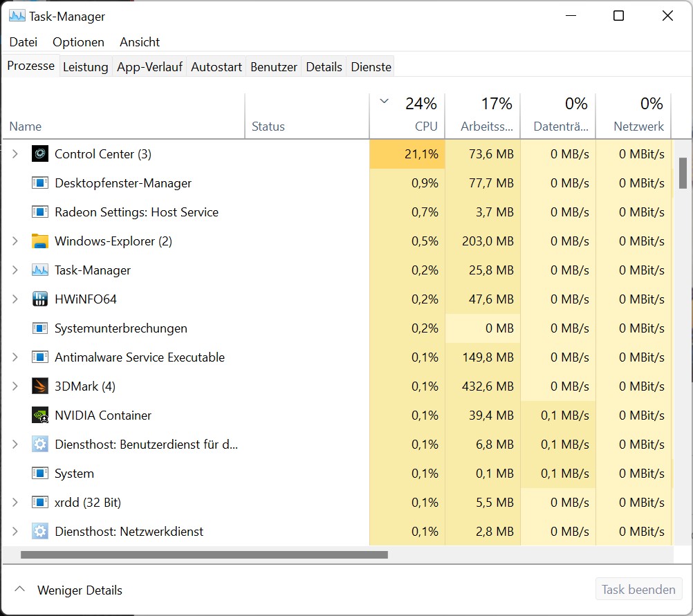This screenshot has height=616, width=693.
Task: Expand the xrdd (32 Bit) process
Action: 15,503
